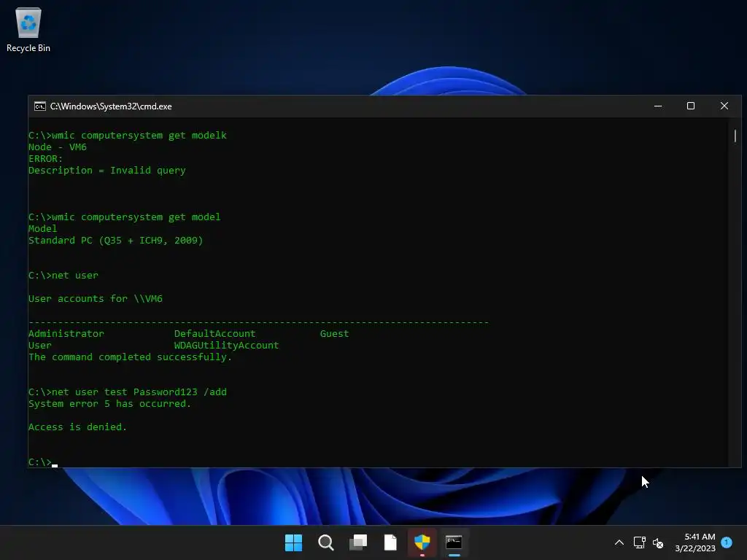Open the Recycle Bin desktop icon
Image resolution: width=747 pixels, height=560 pixels.
pyautogui.click(x=28, y=29)
